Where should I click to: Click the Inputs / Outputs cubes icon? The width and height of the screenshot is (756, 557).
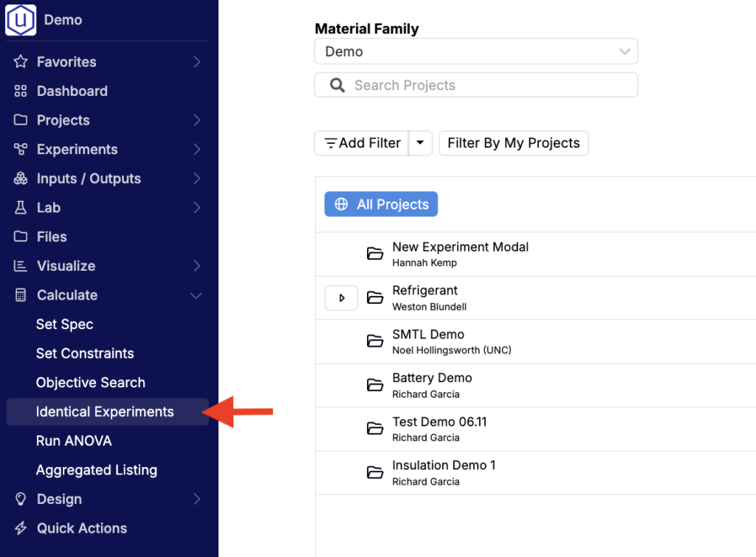click(21, 179)
